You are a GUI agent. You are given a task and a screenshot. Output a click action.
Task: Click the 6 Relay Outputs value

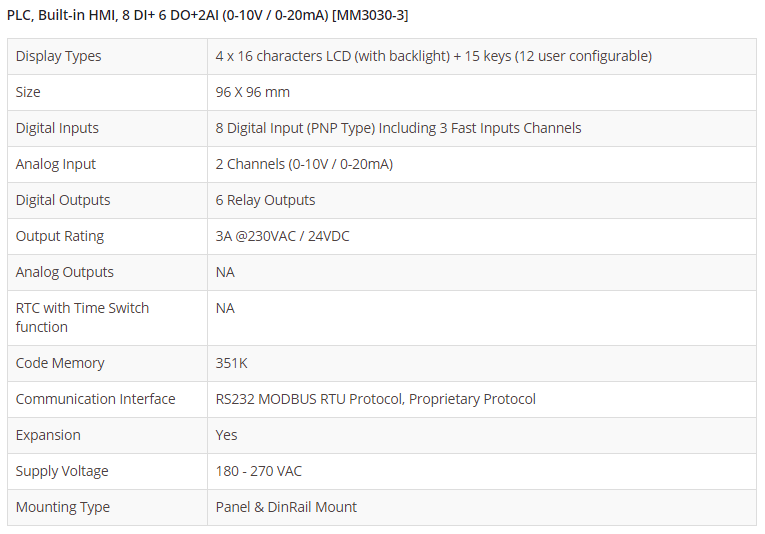click(265, 200)
